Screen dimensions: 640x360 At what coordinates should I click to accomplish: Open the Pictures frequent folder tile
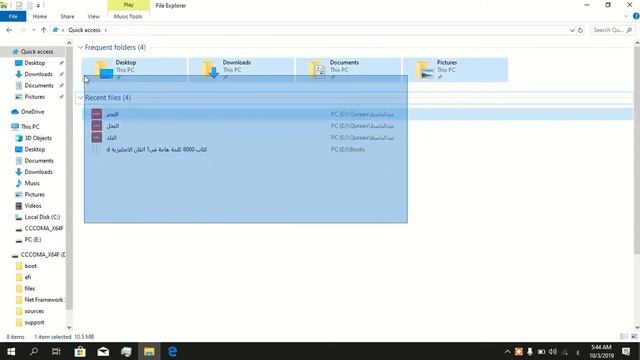[455, 69]
